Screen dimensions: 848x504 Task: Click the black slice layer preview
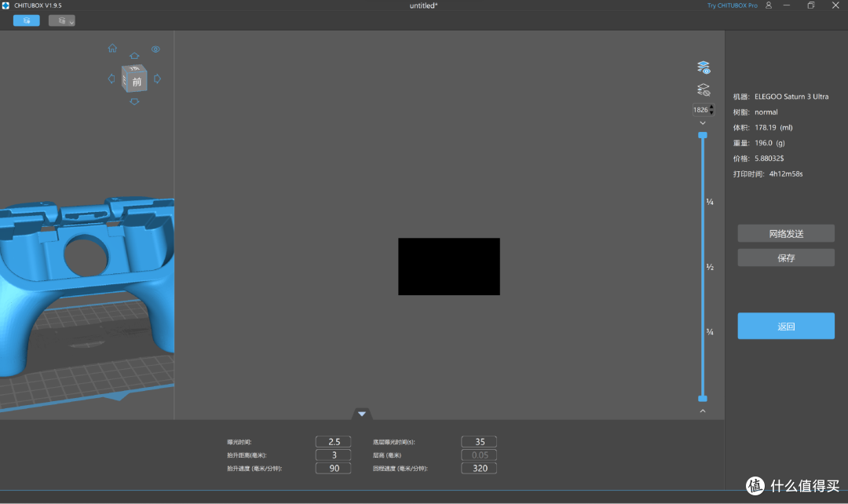[x=449, y=267]
